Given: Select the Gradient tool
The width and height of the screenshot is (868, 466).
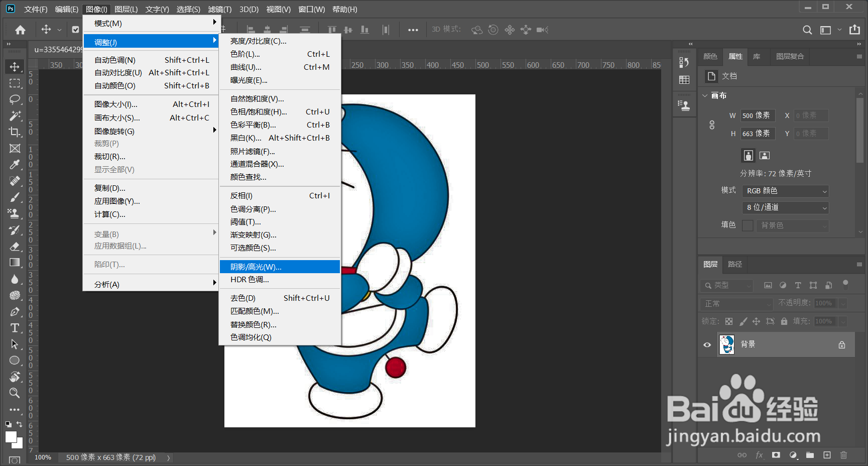Looking at the screenshot, I should 15,262.
